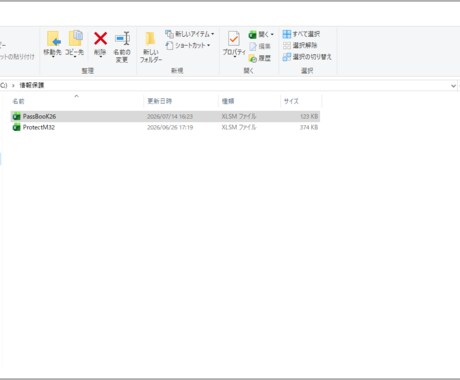
Task: Expand the address bar history dropdown
Action: pos(453,86)
